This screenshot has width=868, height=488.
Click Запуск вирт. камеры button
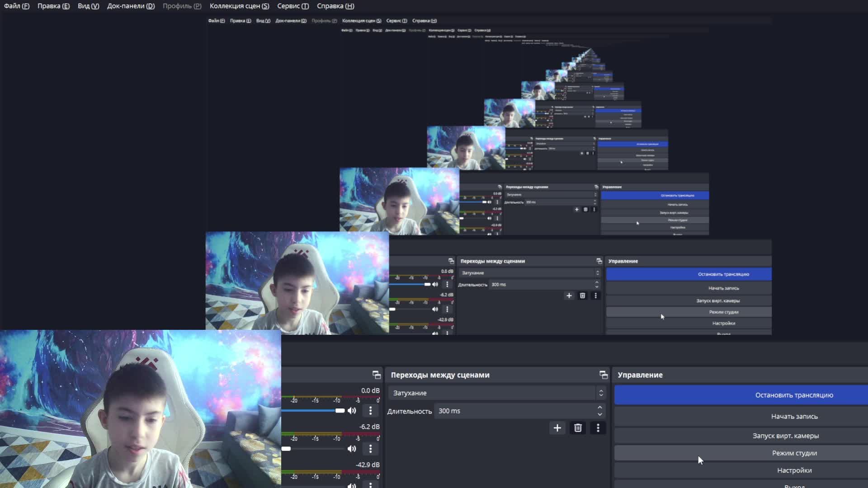click(741, 436)
